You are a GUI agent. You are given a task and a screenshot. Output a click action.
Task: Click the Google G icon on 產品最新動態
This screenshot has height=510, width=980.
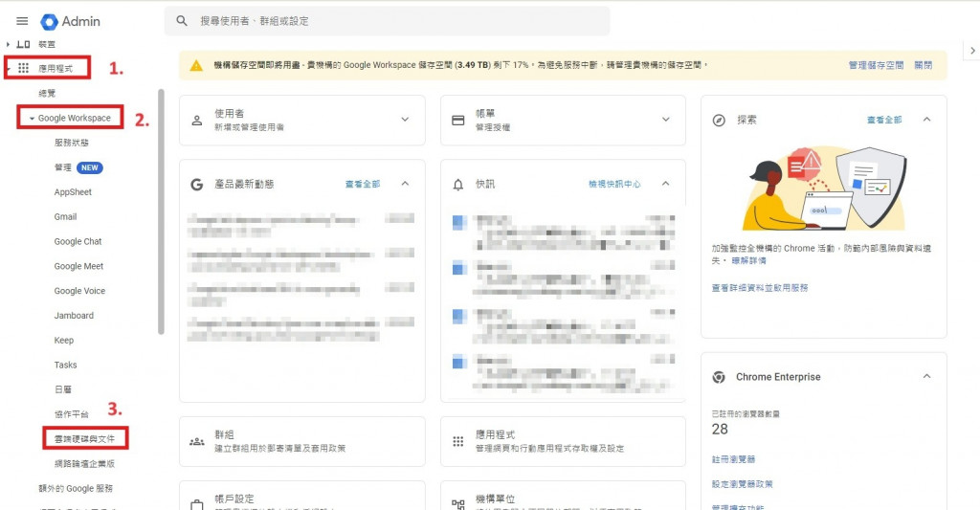coord(197,185)
